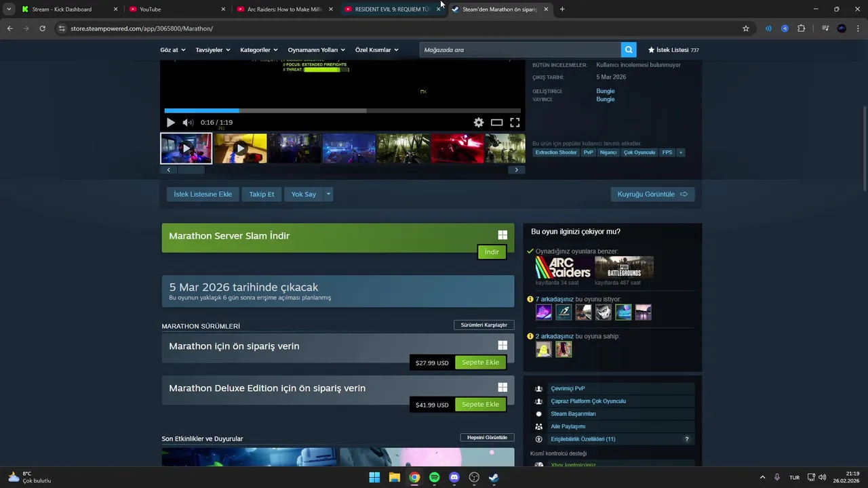Click Hepsini Görüntüle button
The image size is (868, 488).
coord(487,437)
